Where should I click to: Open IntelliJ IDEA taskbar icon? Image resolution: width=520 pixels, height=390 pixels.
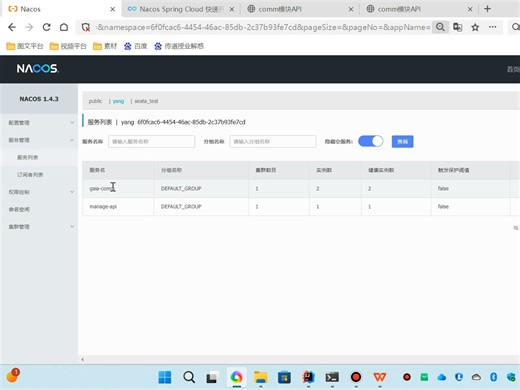tap(308, 377)
